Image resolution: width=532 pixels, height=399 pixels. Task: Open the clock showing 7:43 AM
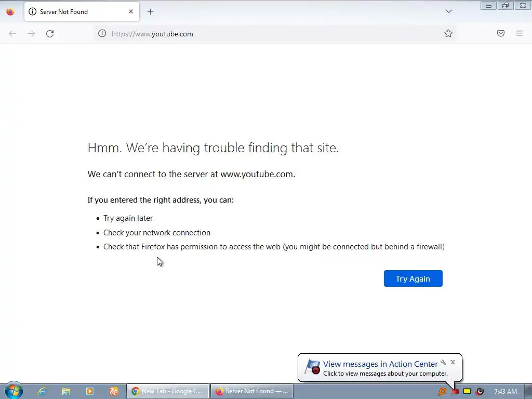tap(505, 392)
